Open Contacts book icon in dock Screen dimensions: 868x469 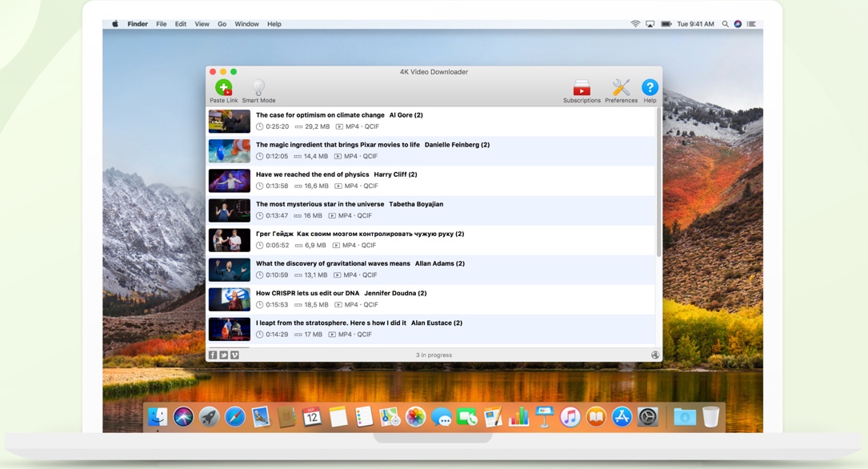click(286, 417)
